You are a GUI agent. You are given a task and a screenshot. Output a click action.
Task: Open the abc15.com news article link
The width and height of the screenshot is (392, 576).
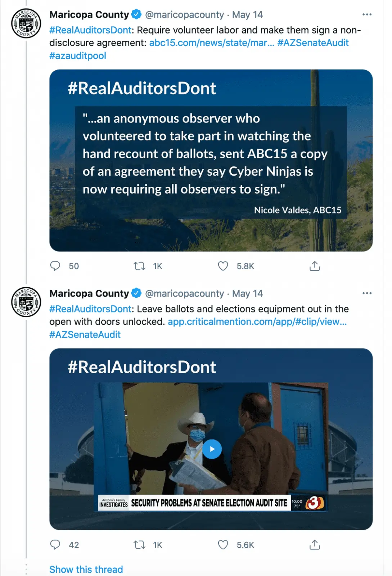pos(212,43)
